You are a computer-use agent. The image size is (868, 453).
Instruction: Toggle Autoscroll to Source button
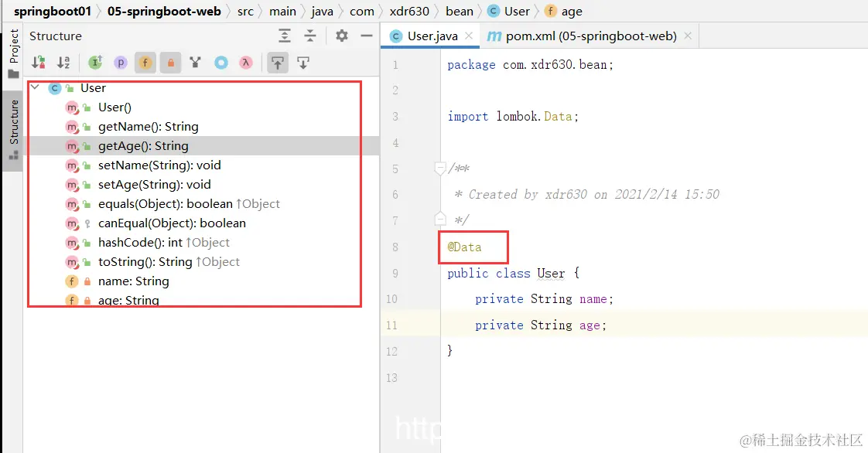point(277,63)
